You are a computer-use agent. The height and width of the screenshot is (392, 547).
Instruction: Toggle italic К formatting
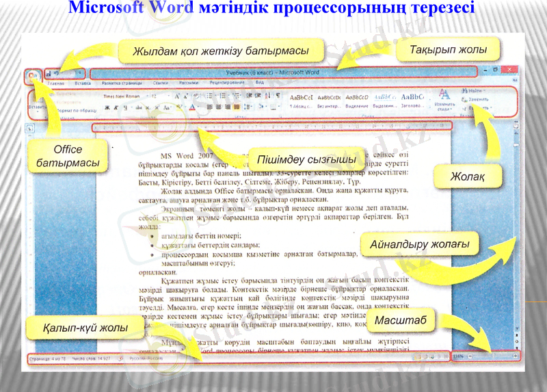point(116,108)
